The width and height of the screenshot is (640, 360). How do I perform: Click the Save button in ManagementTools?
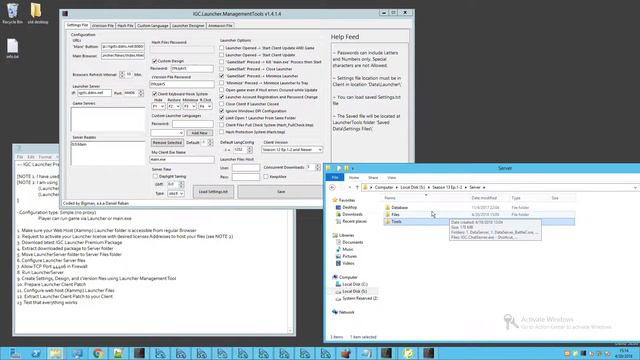point(281,191)
